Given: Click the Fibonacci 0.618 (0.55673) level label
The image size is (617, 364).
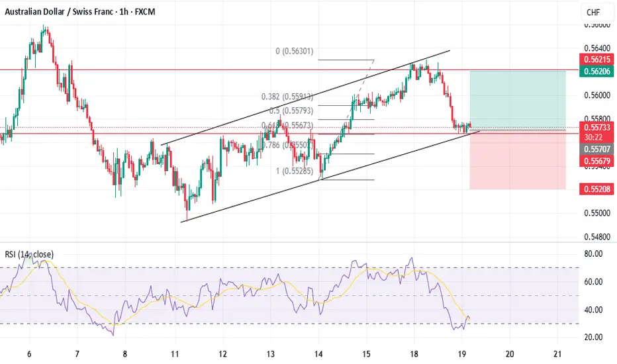Looking at the screenshot, I should 287,126.
